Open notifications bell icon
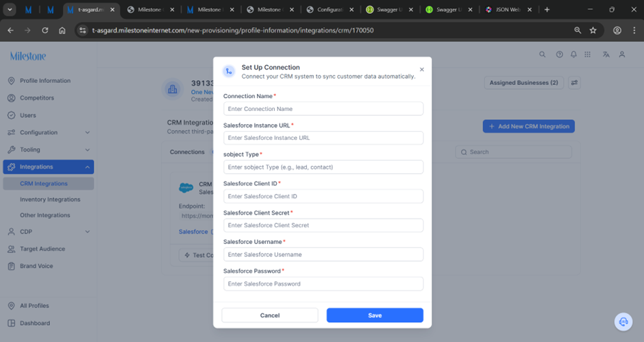The image size is (644, 342). pyautogui.click(x=573, y=54)
